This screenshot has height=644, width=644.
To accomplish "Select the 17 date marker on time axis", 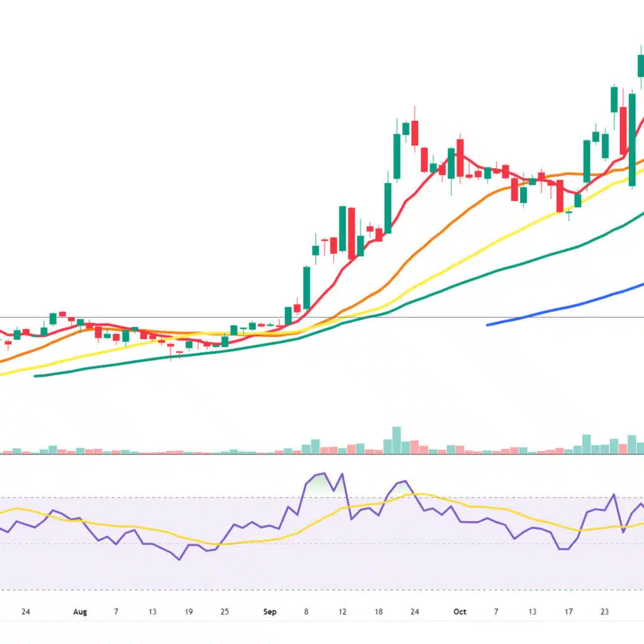I will pos(569,611).
